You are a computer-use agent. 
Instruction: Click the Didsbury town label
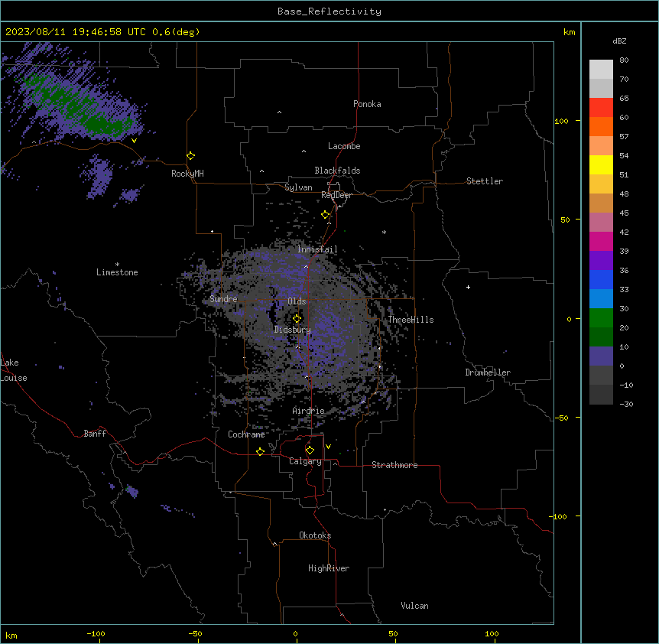point(292,330)
